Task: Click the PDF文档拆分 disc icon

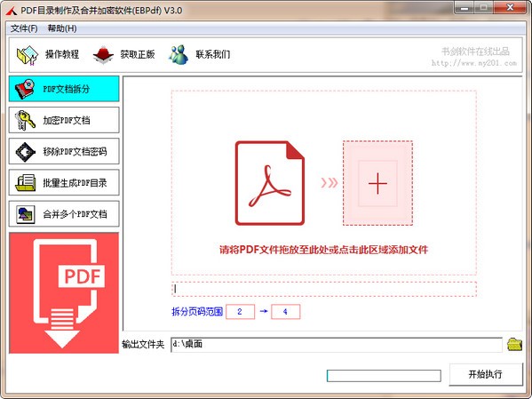Action: tap(25, 89)
